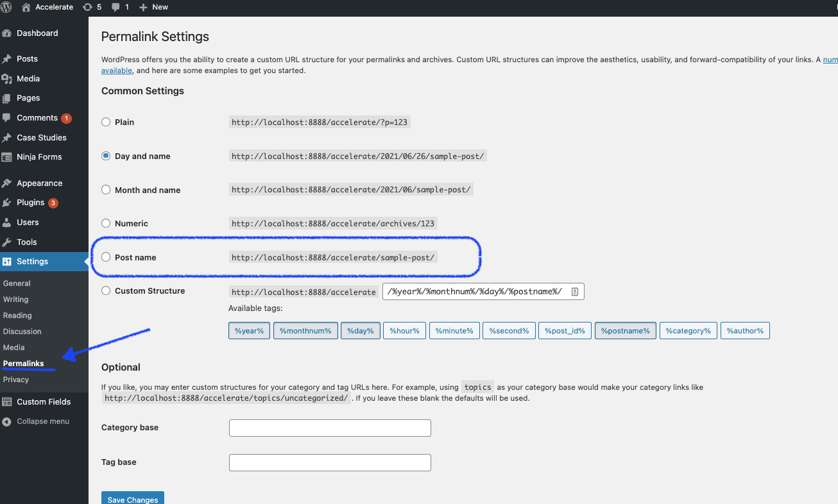This screenshot has height=504, width=838.
Task: Select the Plain permalink radio button
Action: (106, 122)
